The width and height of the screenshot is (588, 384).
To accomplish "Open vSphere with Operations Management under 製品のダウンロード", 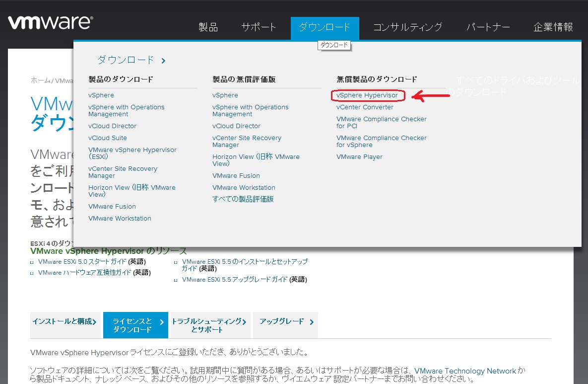I will point(127,110).
